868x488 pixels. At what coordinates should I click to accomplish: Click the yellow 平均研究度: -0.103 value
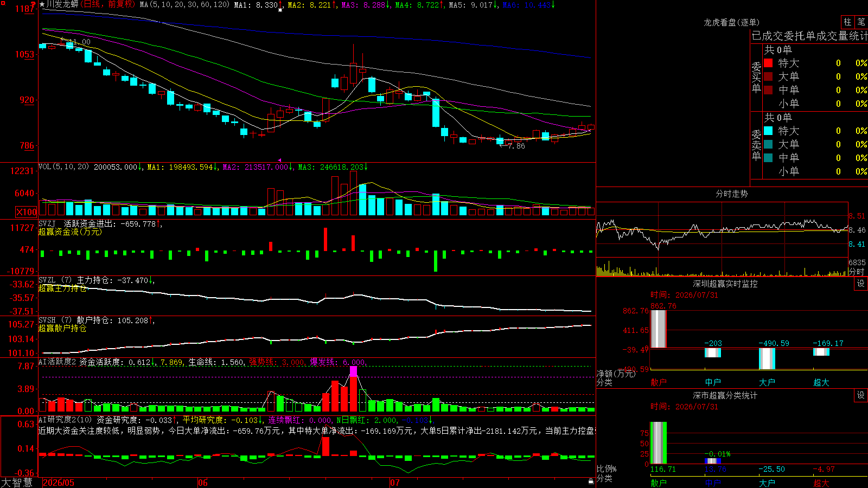(220, 420)
